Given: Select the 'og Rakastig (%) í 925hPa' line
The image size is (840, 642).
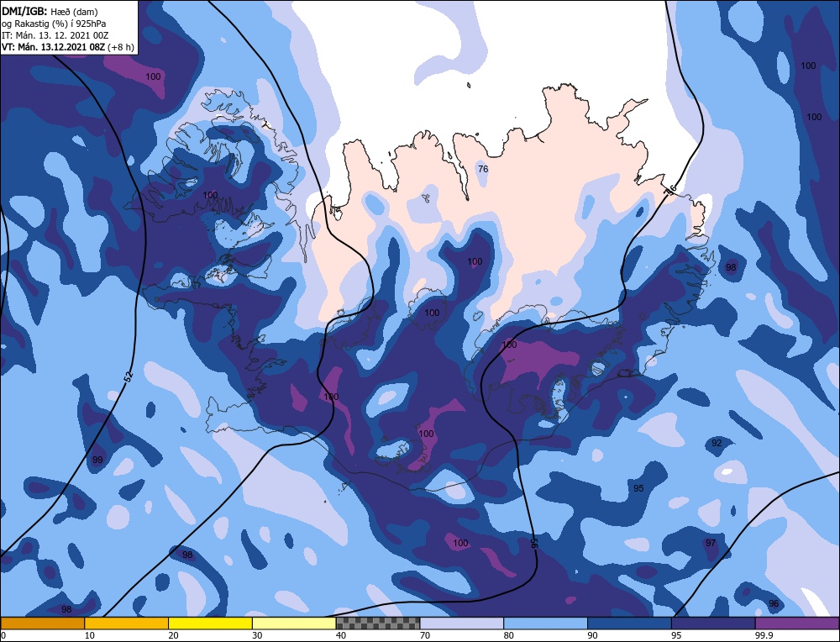Looking at the screenshot, I should pyautogui.click(x=54, y=24).
